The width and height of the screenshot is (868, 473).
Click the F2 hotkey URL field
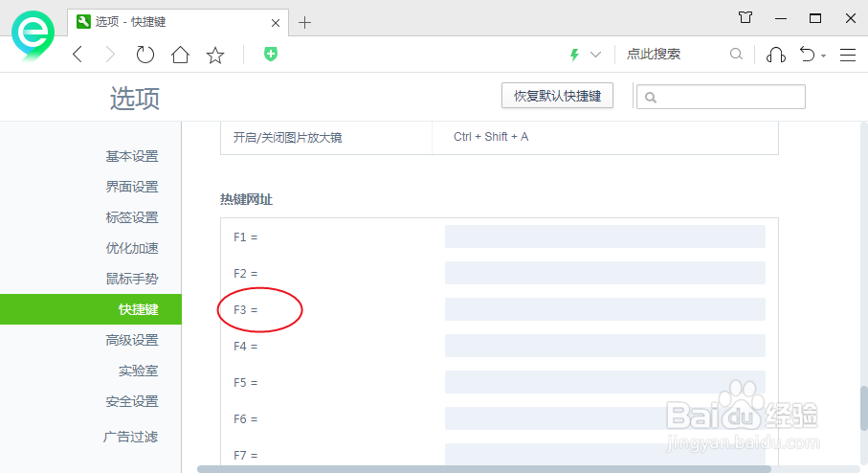[x=605, y=273]
